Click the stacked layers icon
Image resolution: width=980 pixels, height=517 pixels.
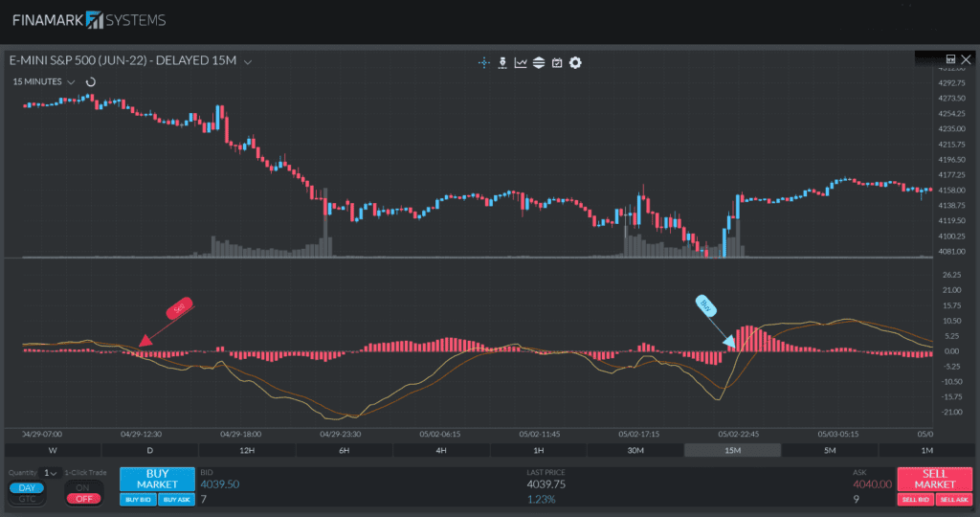coord(539,63)
